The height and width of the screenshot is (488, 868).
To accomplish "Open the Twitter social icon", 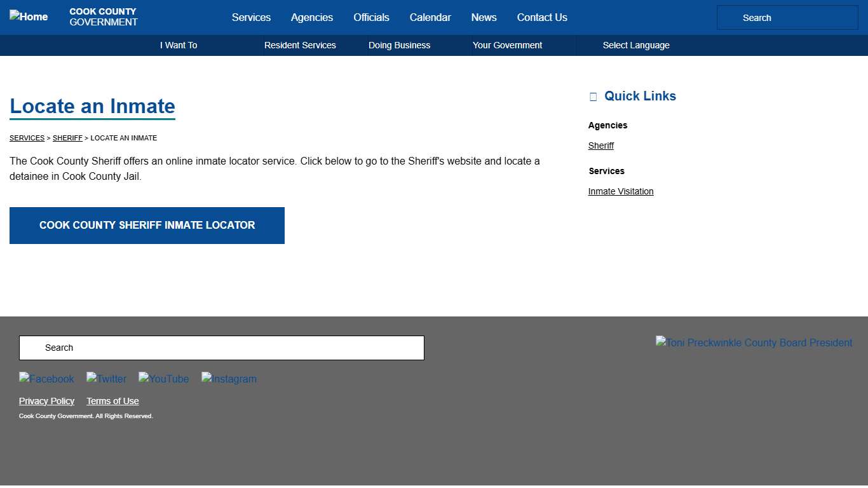I will [106, 379].
